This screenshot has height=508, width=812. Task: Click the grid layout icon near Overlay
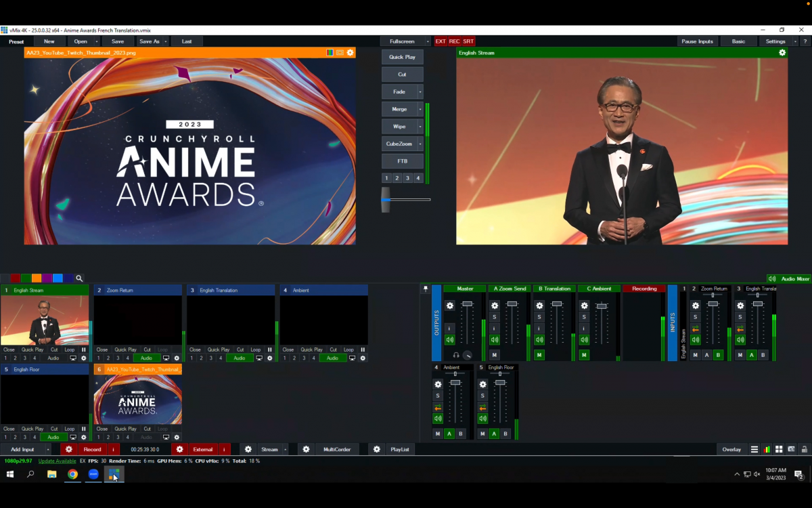[x=779, y=449]
